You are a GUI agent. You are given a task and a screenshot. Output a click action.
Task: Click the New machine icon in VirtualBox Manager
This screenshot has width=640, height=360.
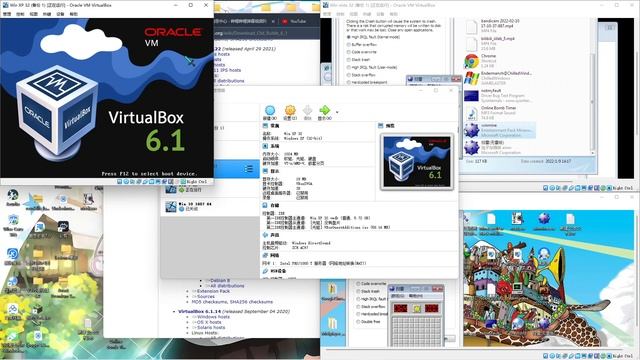coord(270,110)
